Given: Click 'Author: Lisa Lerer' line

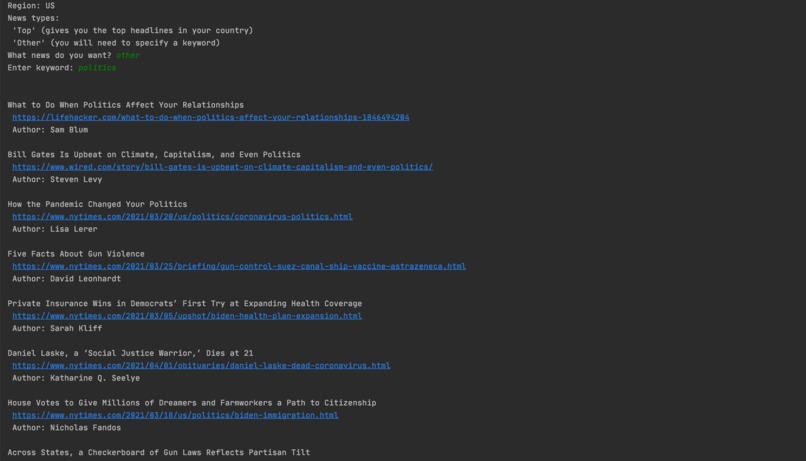Looking at the screenshot, I should pyautogui.click(x=54, y=229).
